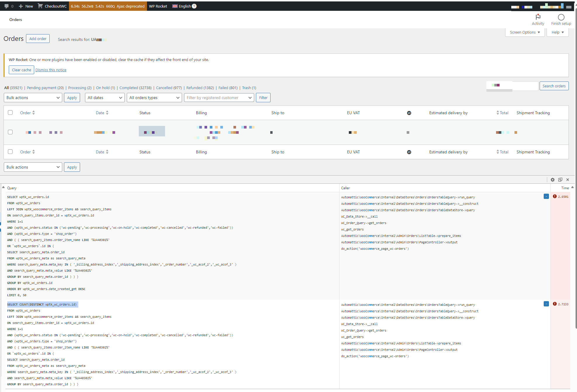Select all orders with header checkbox
577x392 pixels.
10,112
